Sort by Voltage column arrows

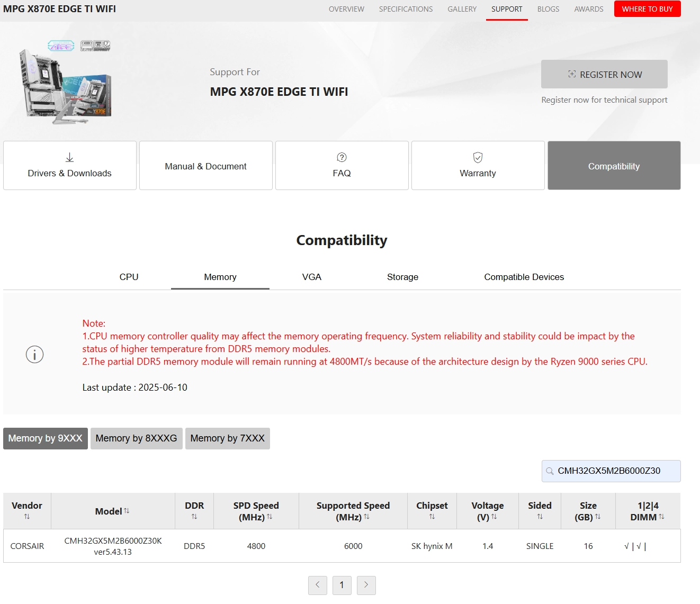(x=494, y=517)
